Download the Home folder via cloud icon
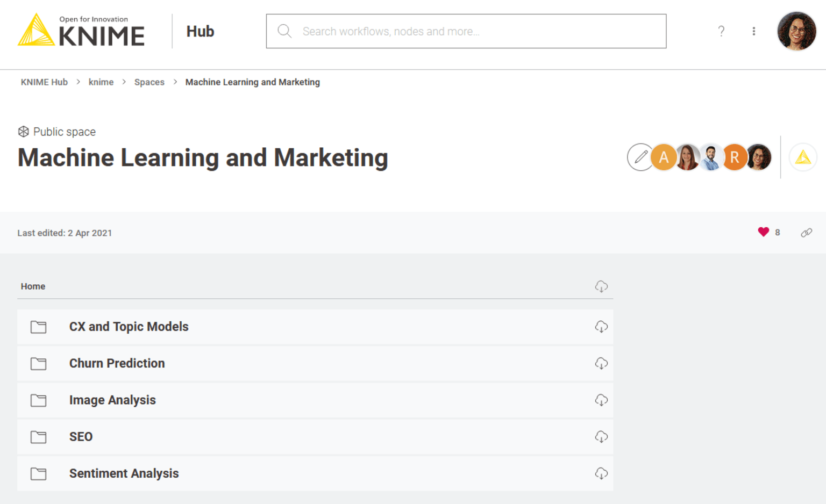This screenshot has height=504, width=826. pos(601,286)
